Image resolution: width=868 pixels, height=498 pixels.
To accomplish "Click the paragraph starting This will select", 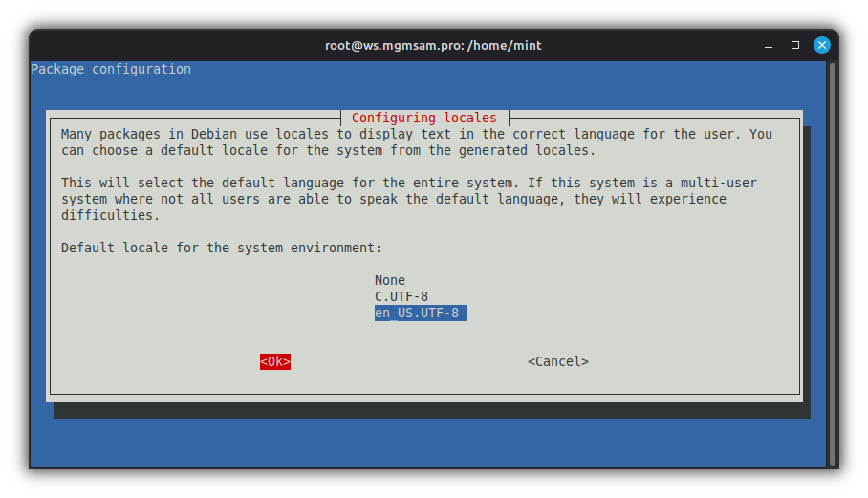I will [x=401, y=199].
